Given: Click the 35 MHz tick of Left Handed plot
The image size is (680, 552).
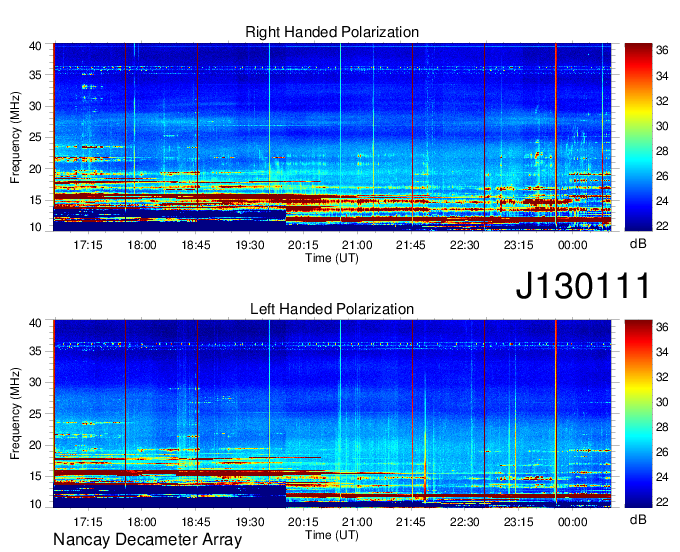Looking at the screenshot, I should click(x=35, y=351).
